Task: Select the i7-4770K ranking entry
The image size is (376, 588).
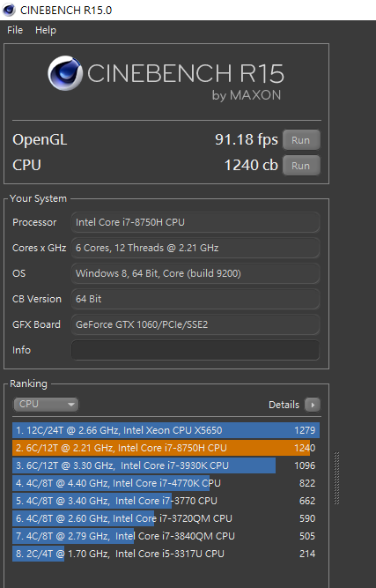Action: click(166, 483)
